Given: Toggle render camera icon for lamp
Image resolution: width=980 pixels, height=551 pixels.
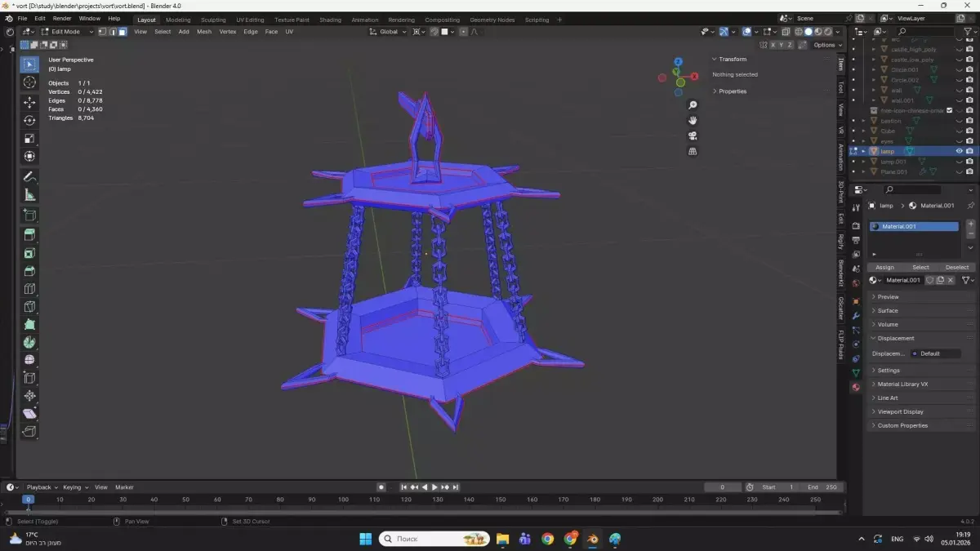Looking at the screenshot, I should [x=969, y=151].
